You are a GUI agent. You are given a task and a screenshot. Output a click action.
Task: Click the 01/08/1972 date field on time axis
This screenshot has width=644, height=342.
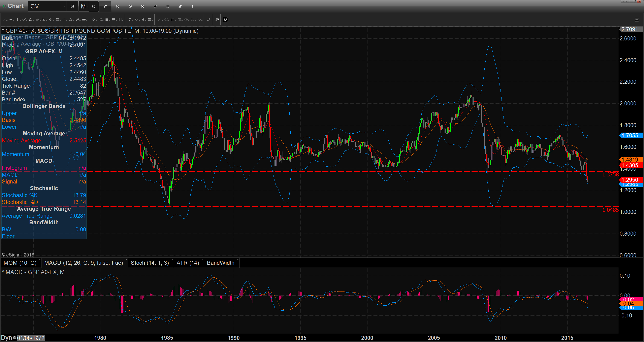coord(31,338)
